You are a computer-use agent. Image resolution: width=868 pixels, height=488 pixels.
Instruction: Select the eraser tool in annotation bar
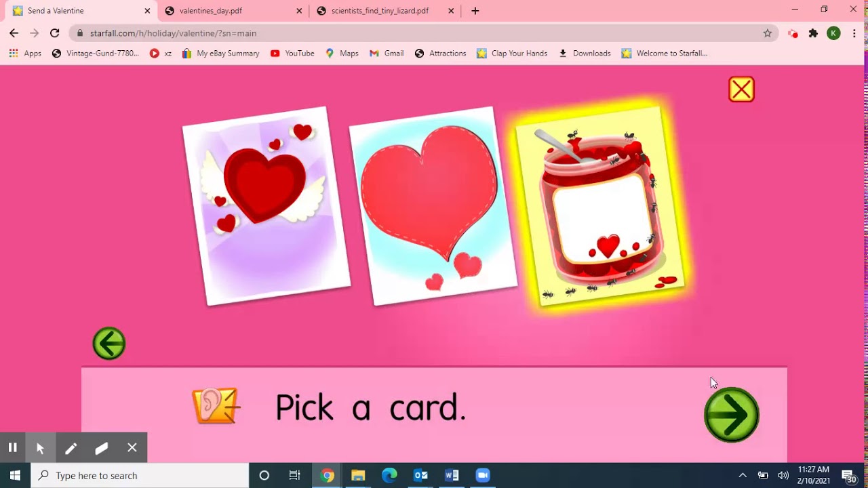(102, 447)
